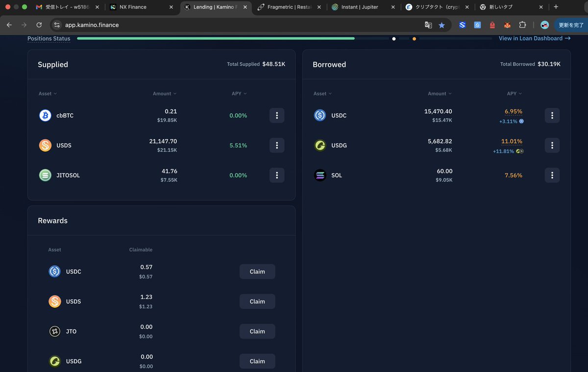Image resolution: width=588 pixels, height=372 pixels.
Task: Click the Positions Status label
Action: pos(49,38)
